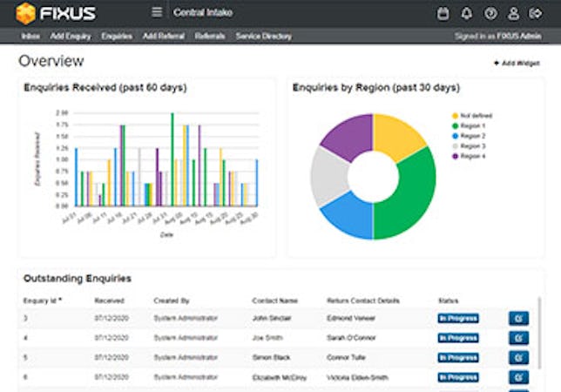Image resolution: width=561 pixels, height=392 pixels.
Task: Go to Add Enquiry in navigation bar
Action: pos(71,37)
